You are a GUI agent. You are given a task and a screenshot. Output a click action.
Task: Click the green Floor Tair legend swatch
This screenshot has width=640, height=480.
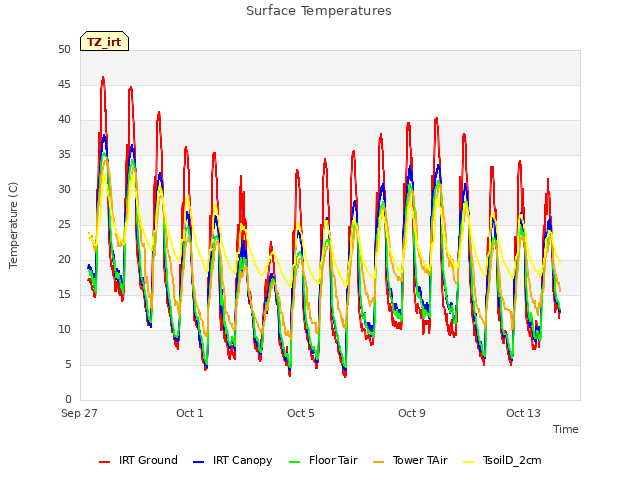click(294, 462)
